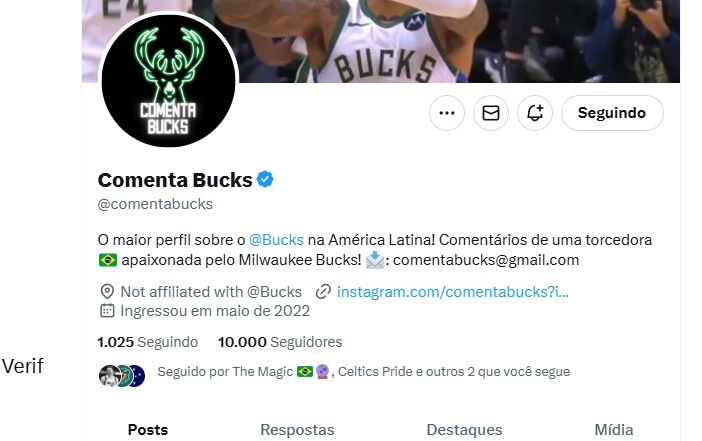Select the Posts tab
The image size is (702, 441).
click(148, 430)
